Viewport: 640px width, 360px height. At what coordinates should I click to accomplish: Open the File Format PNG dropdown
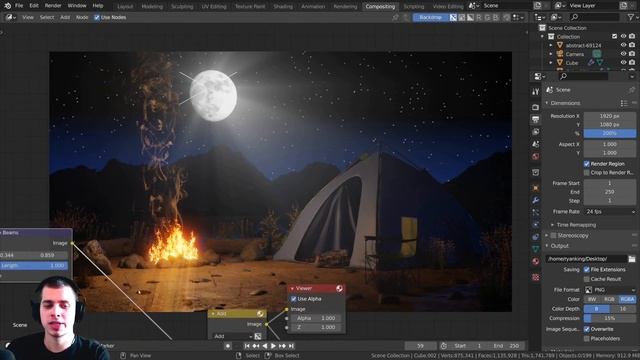611,290
